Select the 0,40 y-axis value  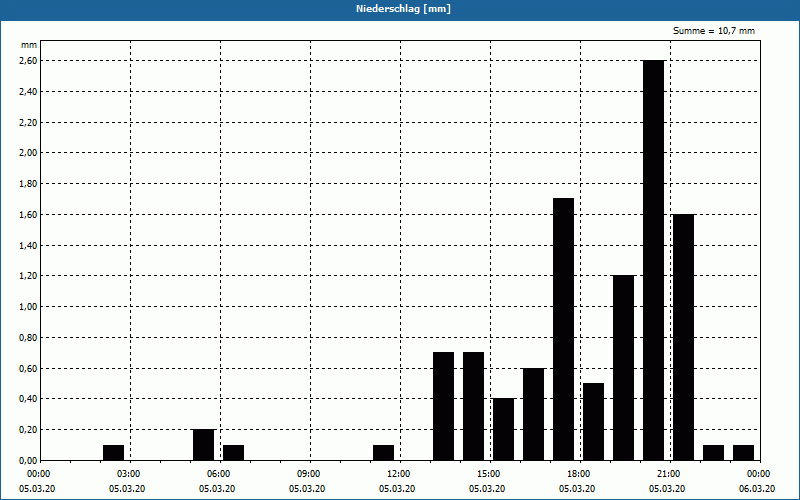click(29, 398)
